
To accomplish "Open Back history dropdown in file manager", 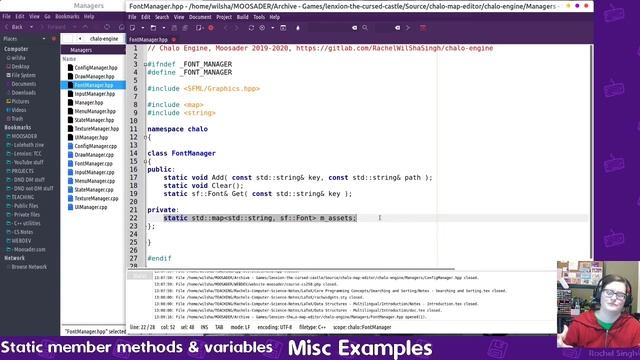I will [31, 27].
